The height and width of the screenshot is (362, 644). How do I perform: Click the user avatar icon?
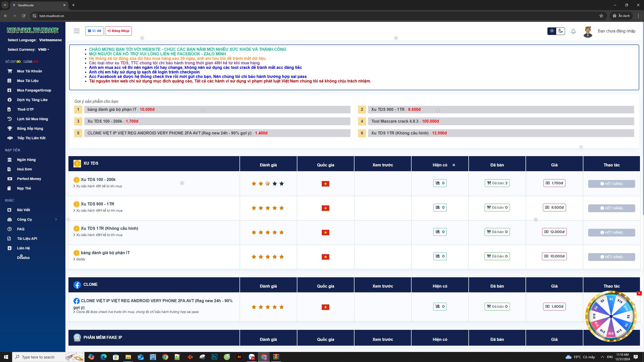coord(588,32)
